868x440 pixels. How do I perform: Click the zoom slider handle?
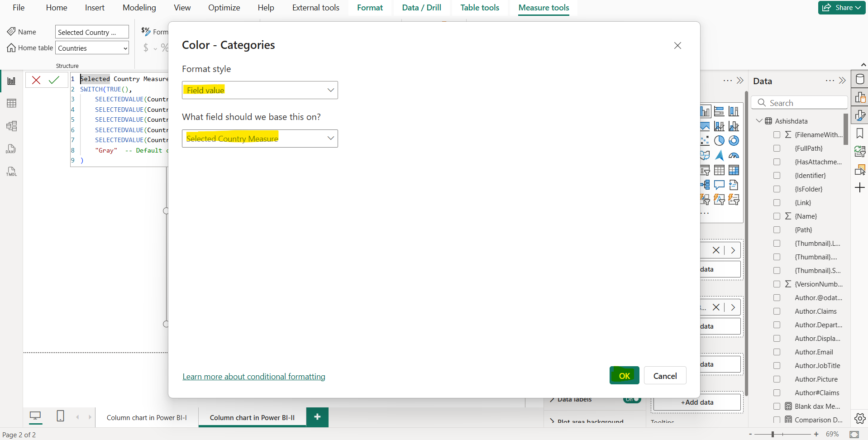773,434
